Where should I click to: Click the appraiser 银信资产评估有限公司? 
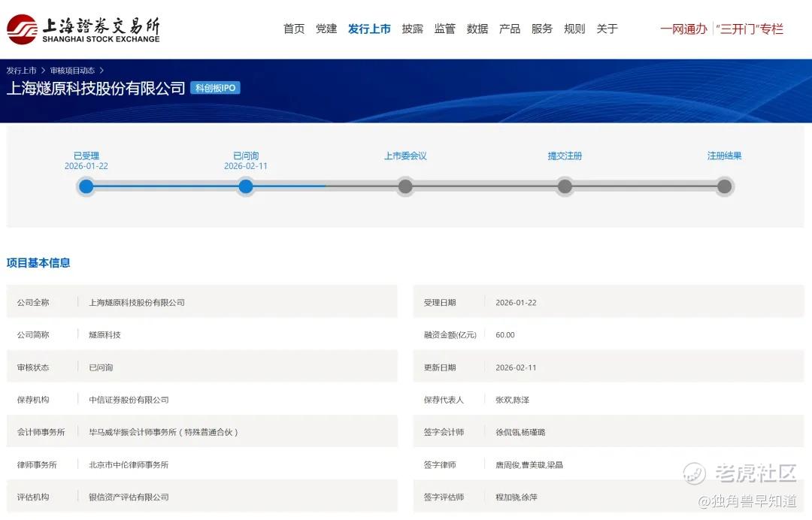(x=129, y=497)
